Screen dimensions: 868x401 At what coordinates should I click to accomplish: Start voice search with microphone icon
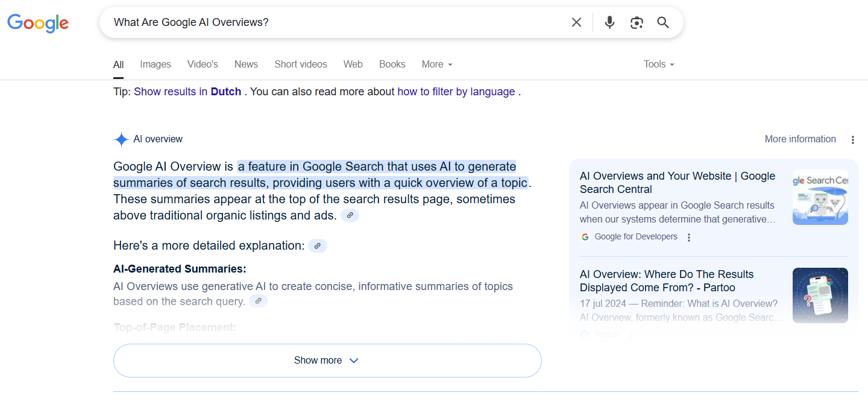(609, 22)
